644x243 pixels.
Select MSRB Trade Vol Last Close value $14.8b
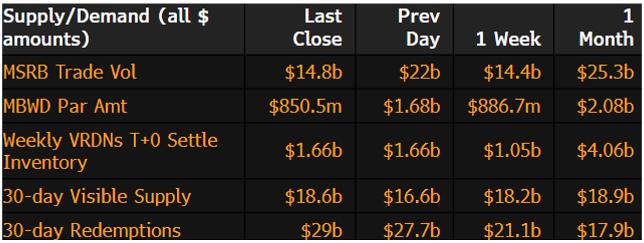[x=313, y=72]
